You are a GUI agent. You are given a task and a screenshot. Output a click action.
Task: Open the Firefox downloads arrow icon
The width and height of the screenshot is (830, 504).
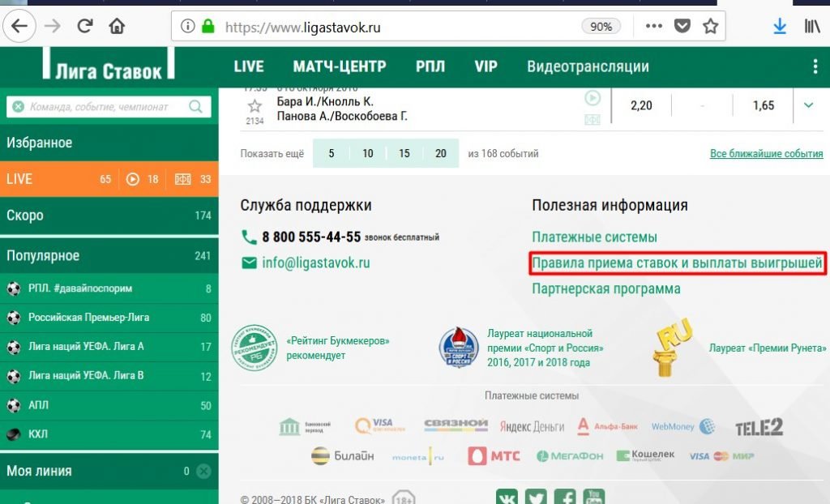click(780, 26)
